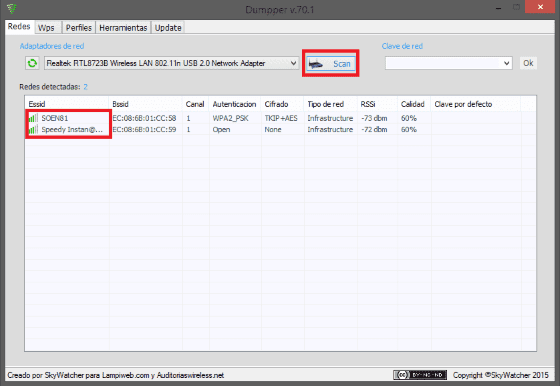Click the green refresh adapters icon
This screenshot has height=386, width=560.
(x=32, y=63)
